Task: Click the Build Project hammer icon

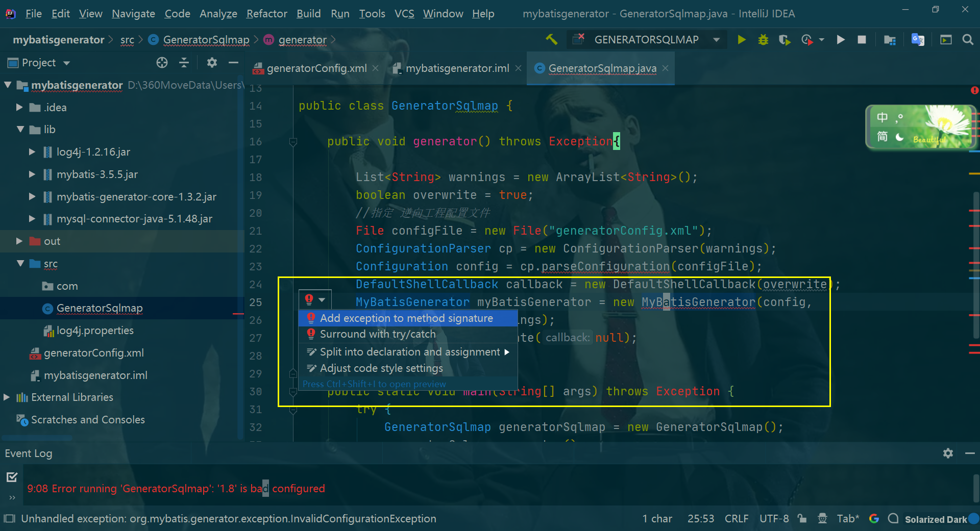Action: [551, 39]
